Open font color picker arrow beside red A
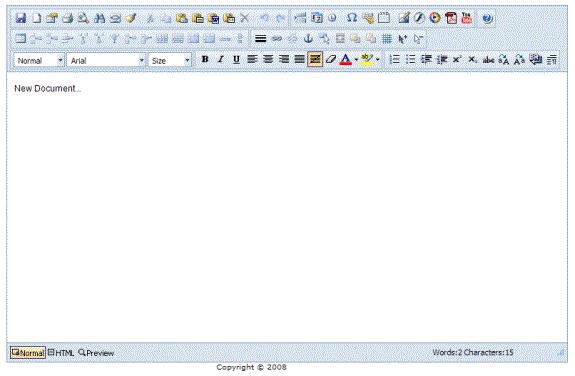 (356, 59)
